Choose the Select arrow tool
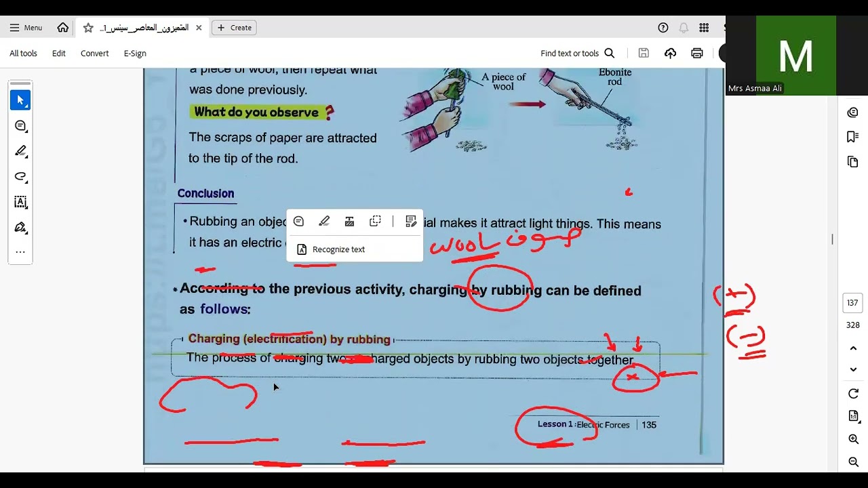The image size is (868, 488). [20, 100]
